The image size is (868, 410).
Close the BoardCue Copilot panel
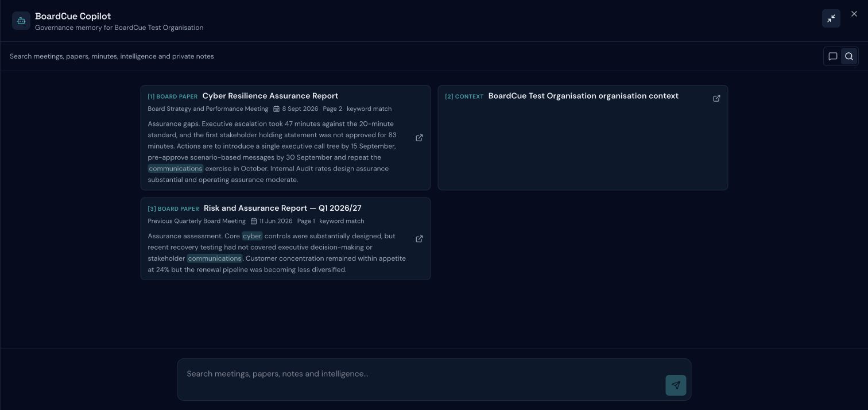tap(854, 14)
